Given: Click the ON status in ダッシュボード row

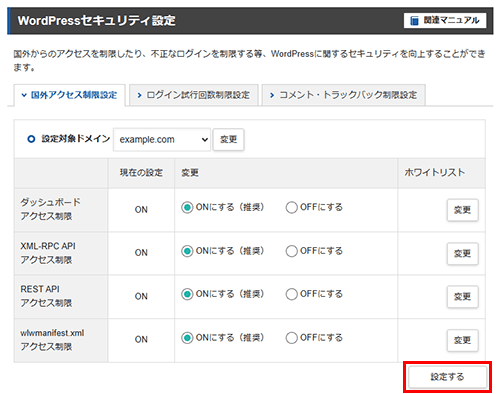Looking at the screenshot, I should coord(141,210).
